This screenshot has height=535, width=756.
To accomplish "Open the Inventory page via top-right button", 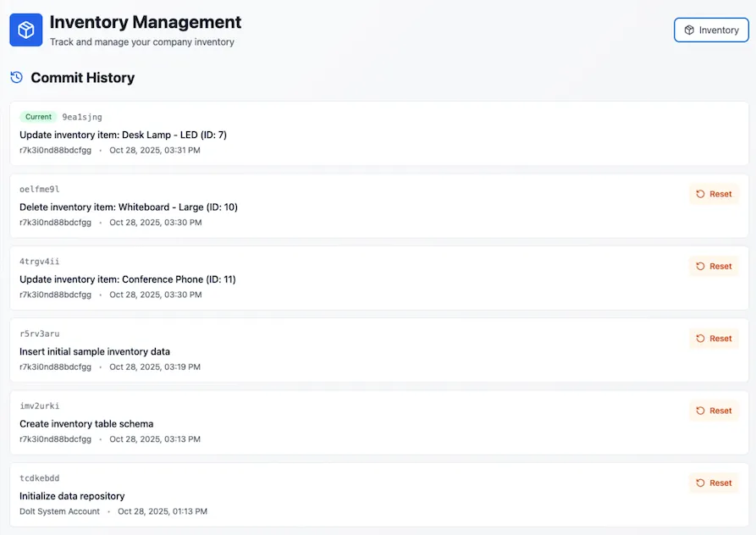I will tap(711, 30).
